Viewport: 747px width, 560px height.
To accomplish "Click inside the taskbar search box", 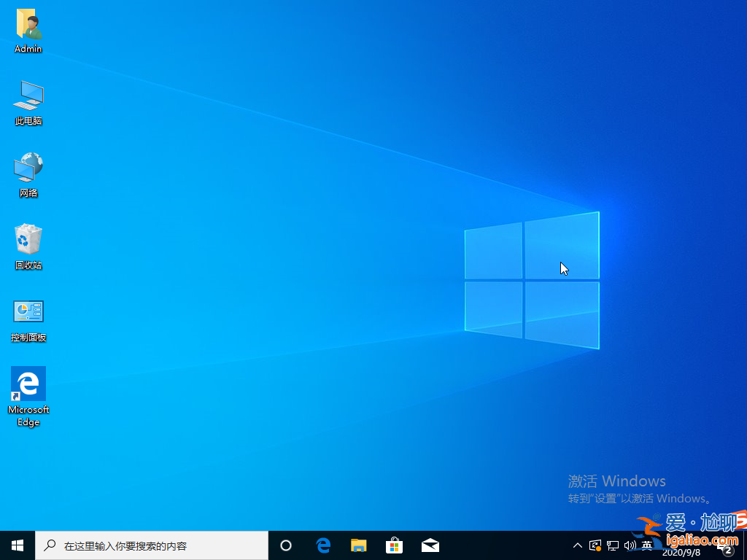I will tap(152, 545).
